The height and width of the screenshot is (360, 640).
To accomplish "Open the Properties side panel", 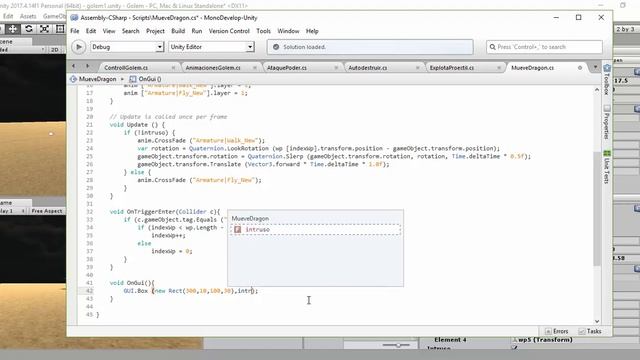I will 607,122.
